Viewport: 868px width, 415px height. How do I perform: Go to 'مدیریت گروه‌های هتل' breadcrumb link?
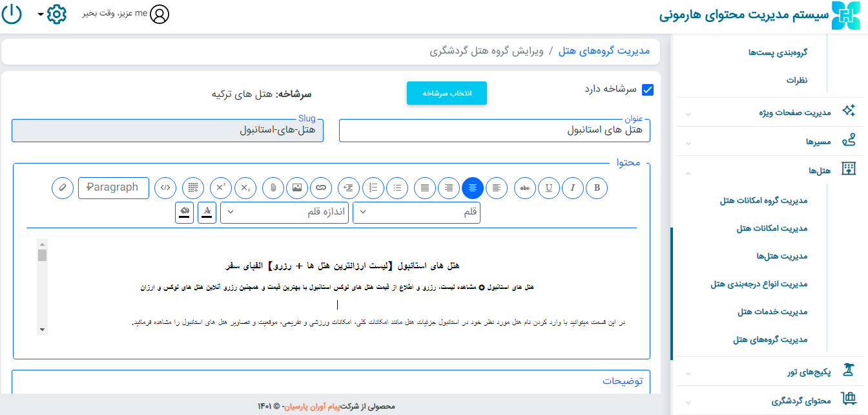(x=604, y=51)
